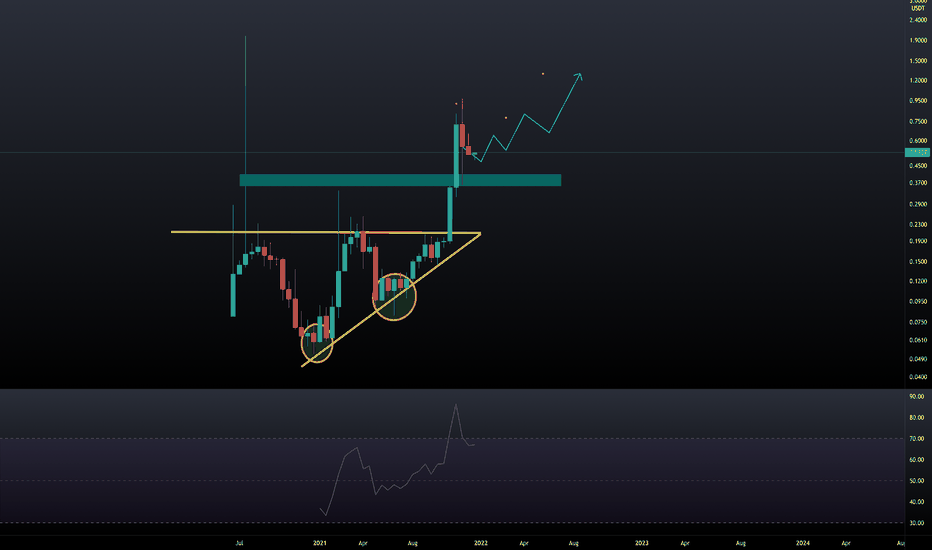
Task: Select the 2021 label on time axis
Action: 320,543
